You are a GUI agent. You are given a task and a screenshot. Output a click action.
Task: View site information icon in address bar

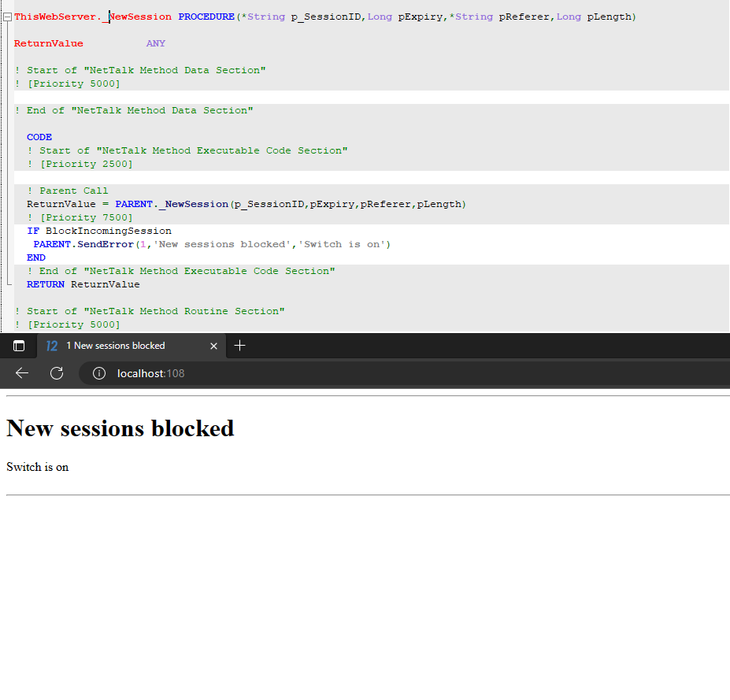click(99, 373)
